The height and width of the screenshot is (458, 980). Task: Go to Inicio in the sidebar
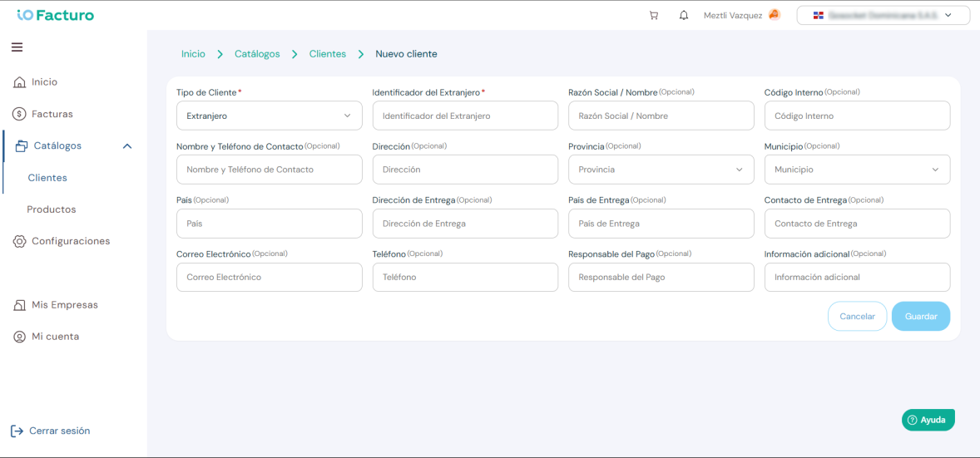pyautogui.click(x=36, y=81)
